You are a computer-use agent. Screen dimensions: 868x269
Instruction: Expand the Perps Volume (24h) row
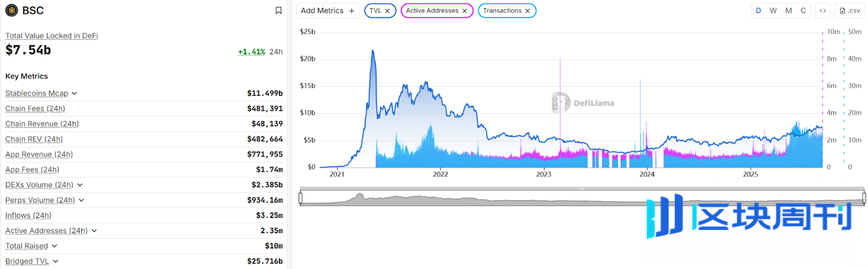(x=81, y=200)
